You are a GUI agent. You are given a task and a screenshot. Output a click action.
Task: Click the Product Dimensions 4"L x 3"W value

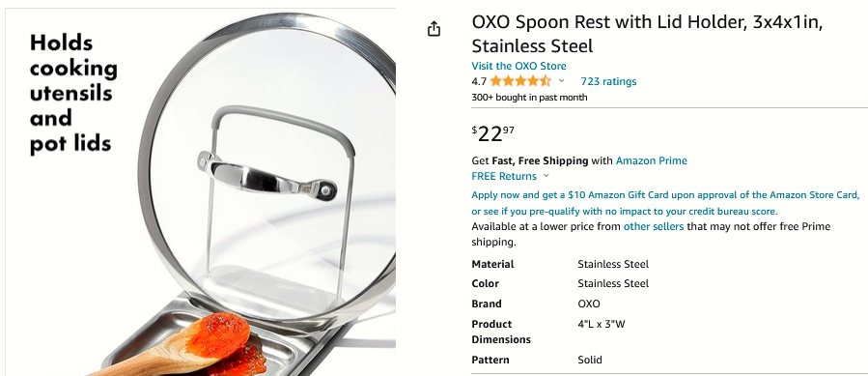click(602, 324)
